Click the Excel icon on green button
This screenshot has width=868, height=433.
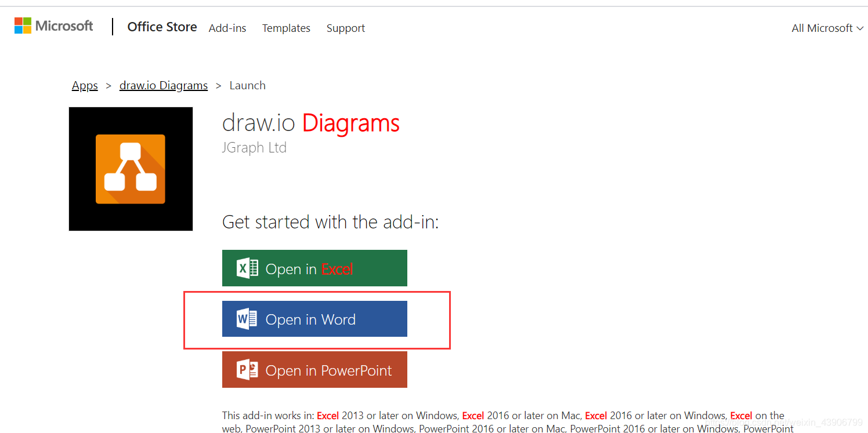click(247, 268)
